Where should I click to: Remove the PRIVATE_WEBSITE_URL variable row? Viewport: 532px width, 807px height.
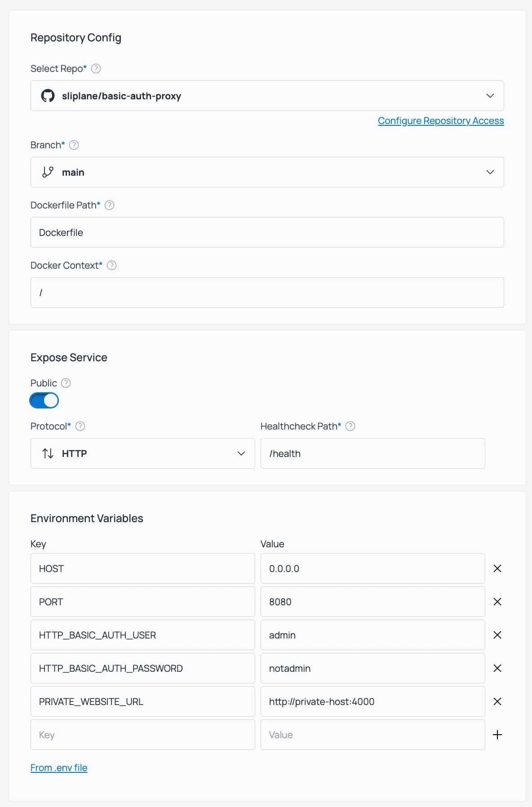tap(497, 701)
